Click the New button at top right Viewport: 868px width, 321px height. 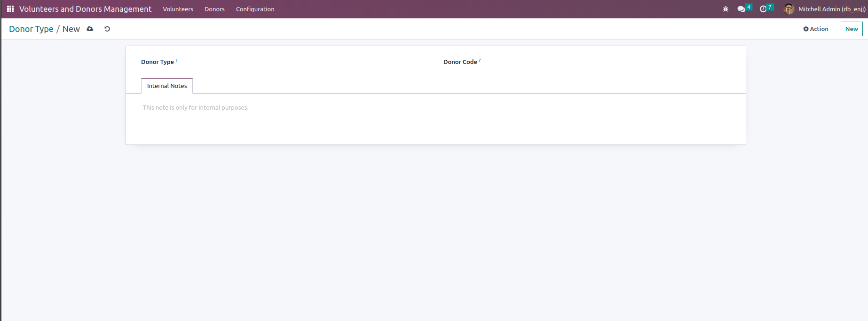[x=852, y=29]
